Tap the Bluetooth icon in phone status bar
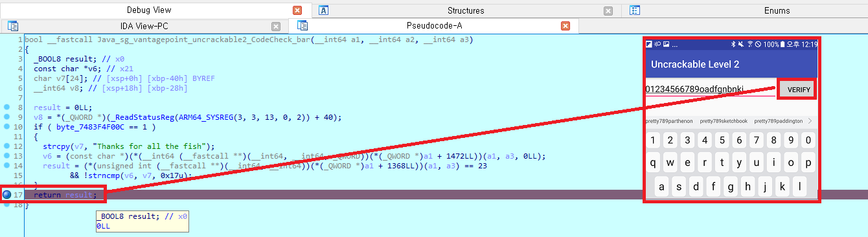 click(x=734, y=45)
